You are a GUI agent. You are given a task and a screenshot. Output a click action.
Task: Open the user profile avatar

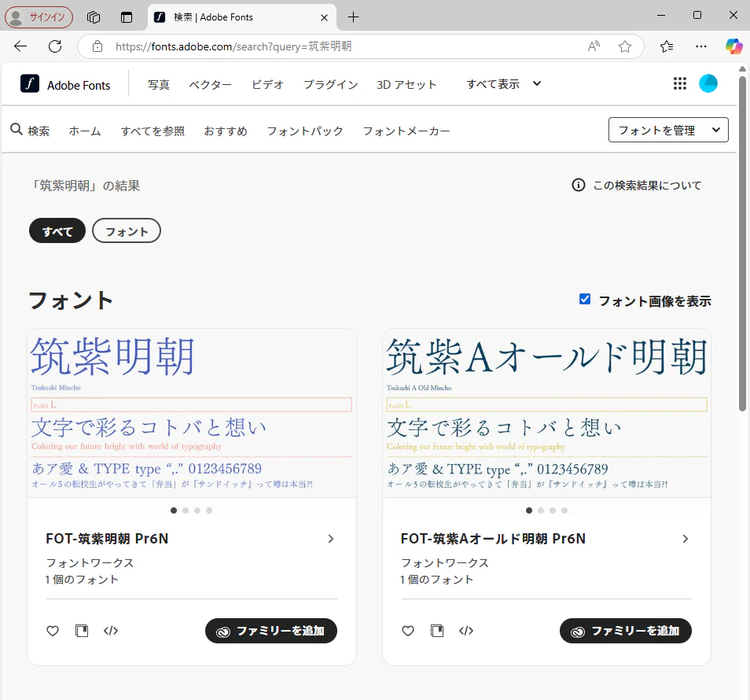(708, 83)
